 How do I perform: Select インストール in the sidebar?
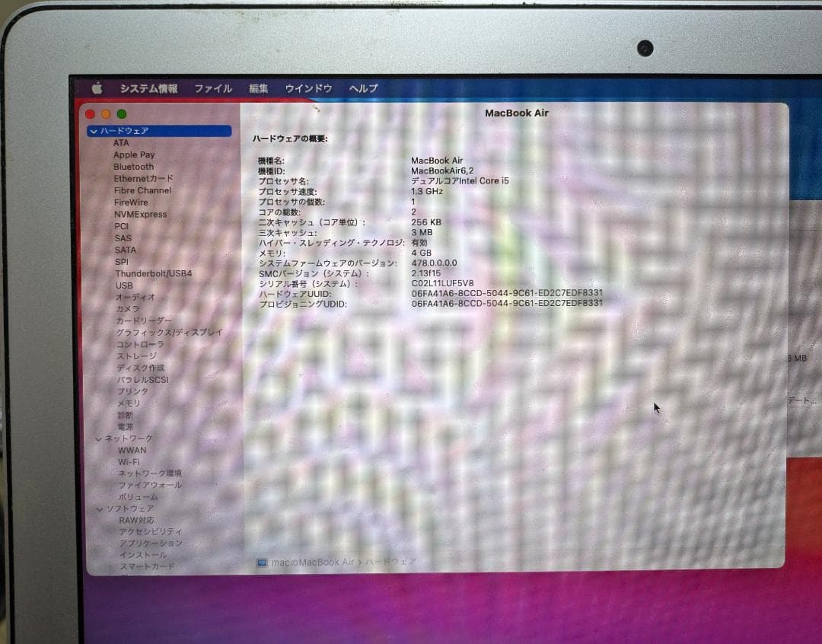point(143,555)
